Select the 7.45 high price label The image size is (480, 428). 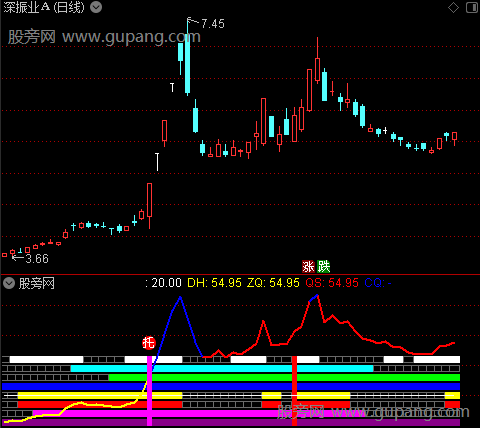click(213, 24)
